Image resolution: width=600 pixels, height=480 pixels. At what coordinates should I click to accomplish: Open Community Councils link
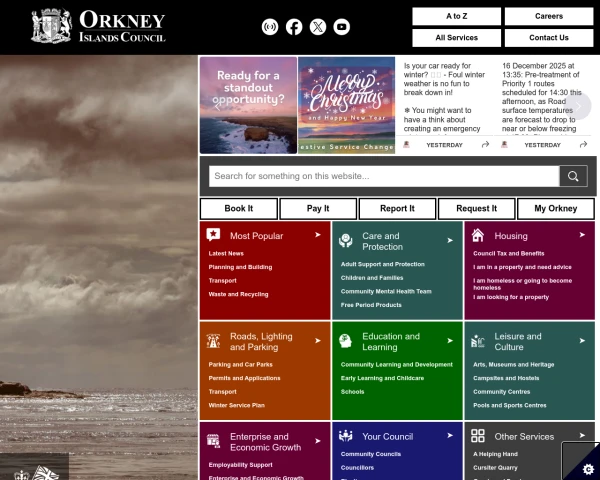(371, 454)
